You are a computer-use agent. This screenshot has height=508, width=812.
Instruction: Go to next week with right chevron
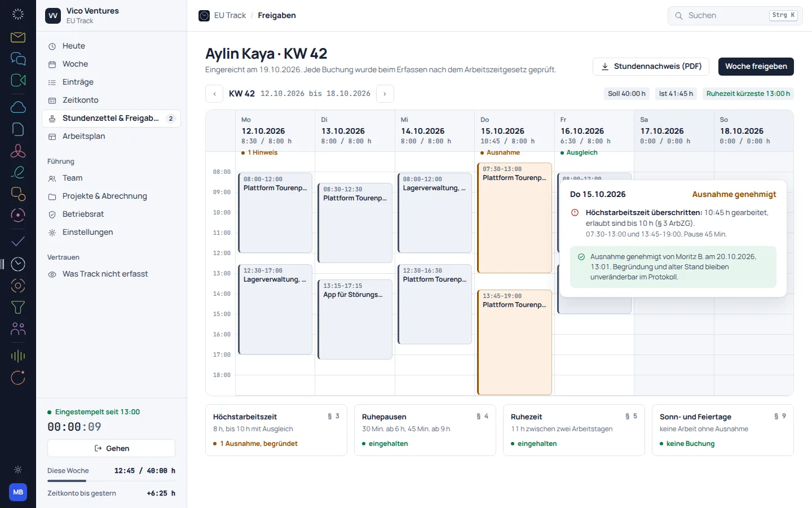tap(385, 94)
